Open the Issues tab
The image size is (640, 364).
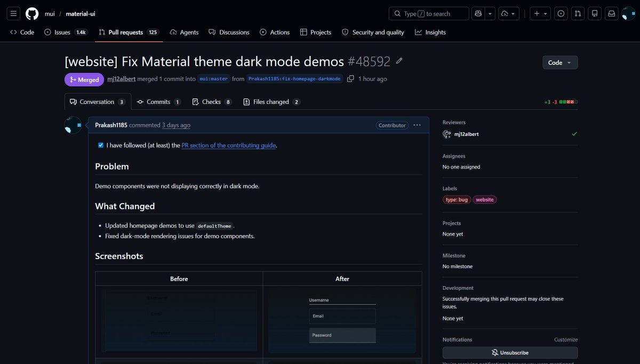point(66,33)
